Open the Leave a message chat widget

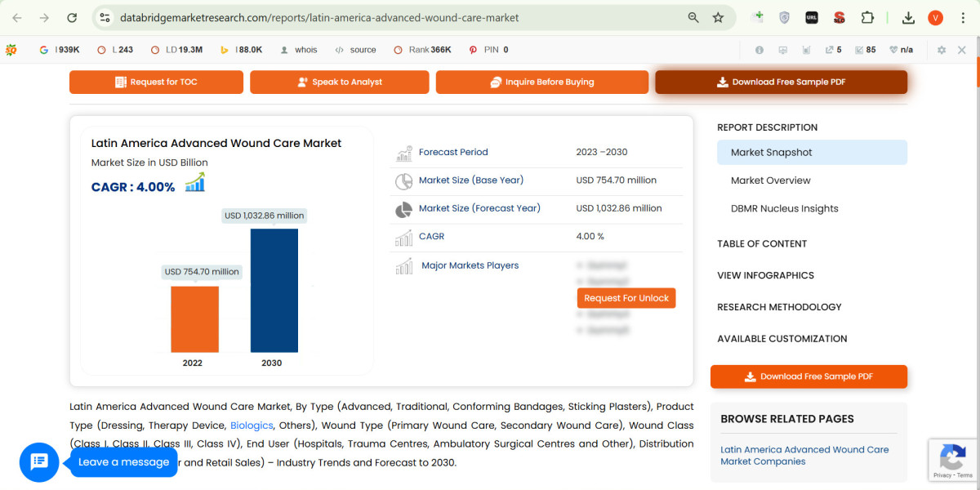pyautogui.click(x=123, y=462)
